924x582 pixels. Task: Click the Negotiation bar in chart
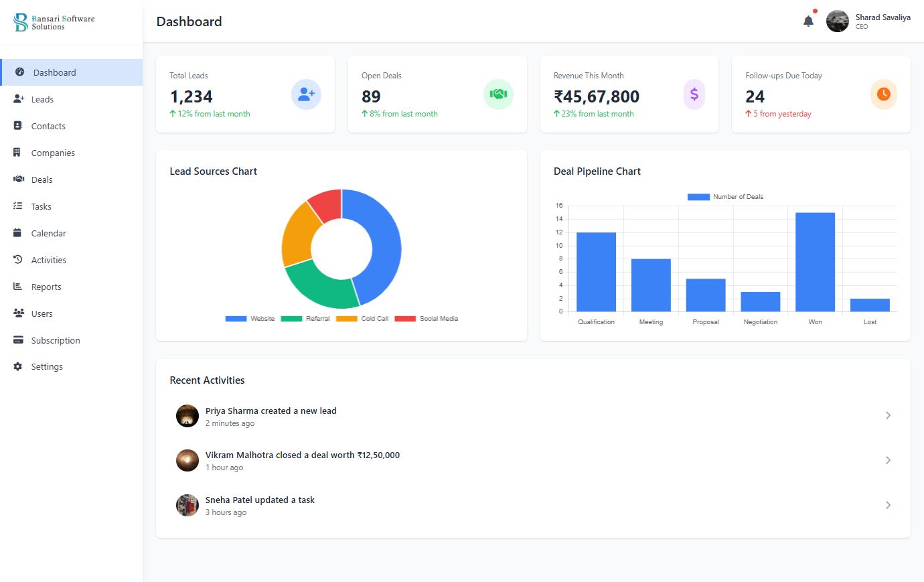pos(761,302)
